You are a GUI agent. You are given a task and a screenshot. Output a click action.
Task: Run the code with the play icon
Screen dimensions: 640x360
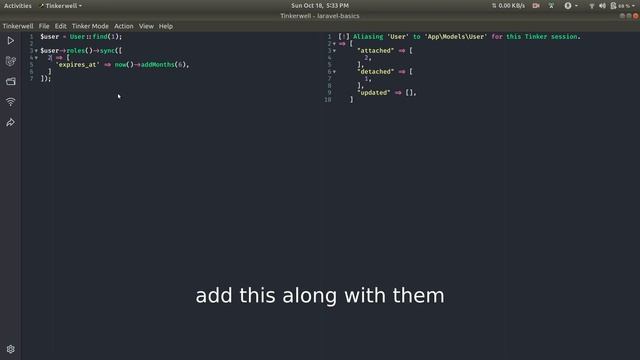point(11,41)
